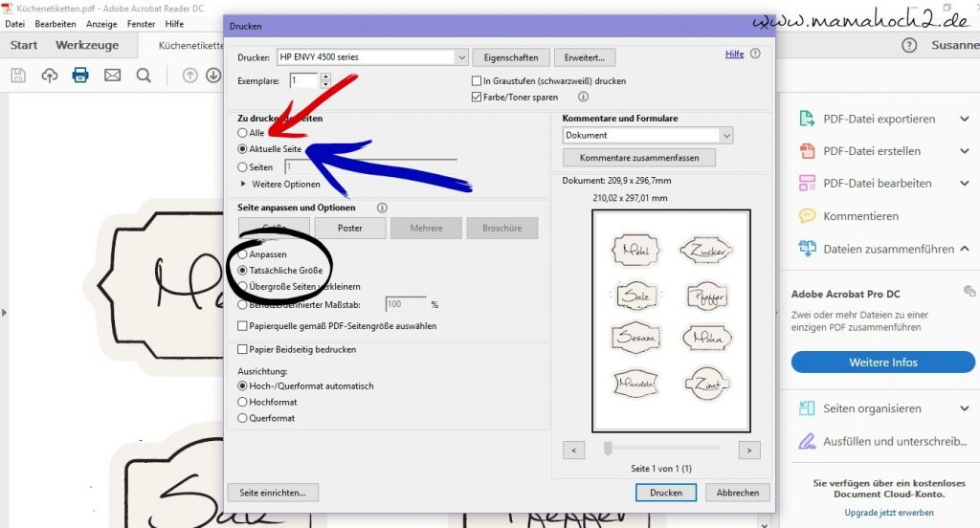Viewport: 980px width, 528px height.
Task: Enable Papierquelle gemäß PDF-Seitengröße auswählen
Action: [x=242, y=326]
